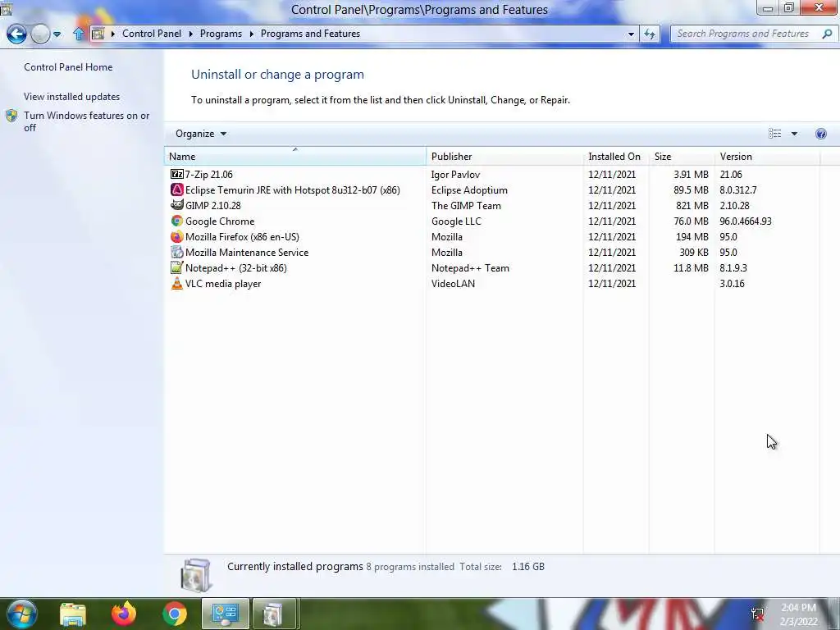Click the GIMP mascot icon
Viewport: 840px width, 630px height.
[177, 205]
